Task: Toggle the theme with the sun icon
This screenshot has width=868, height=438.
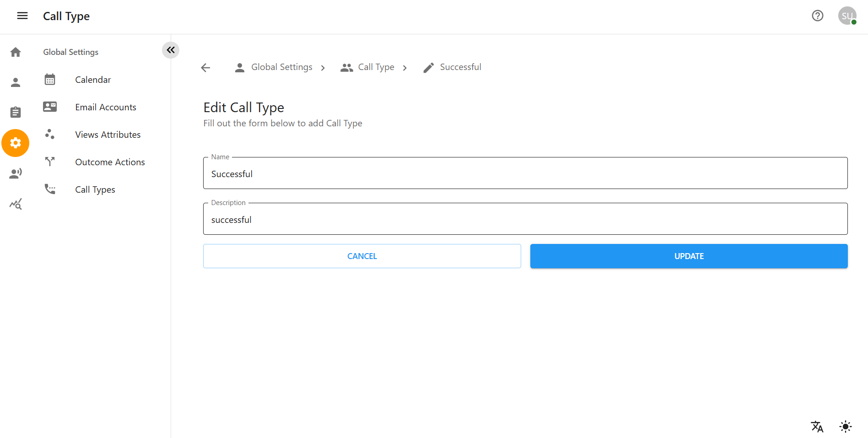Action: pyautogui.click(x=846, y=427)
